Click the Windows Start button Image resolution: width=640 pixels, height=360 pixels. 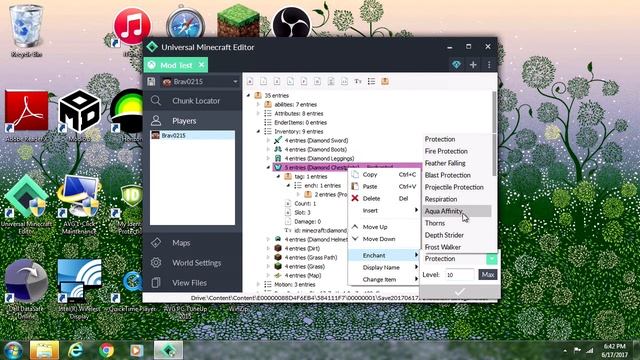13,350
